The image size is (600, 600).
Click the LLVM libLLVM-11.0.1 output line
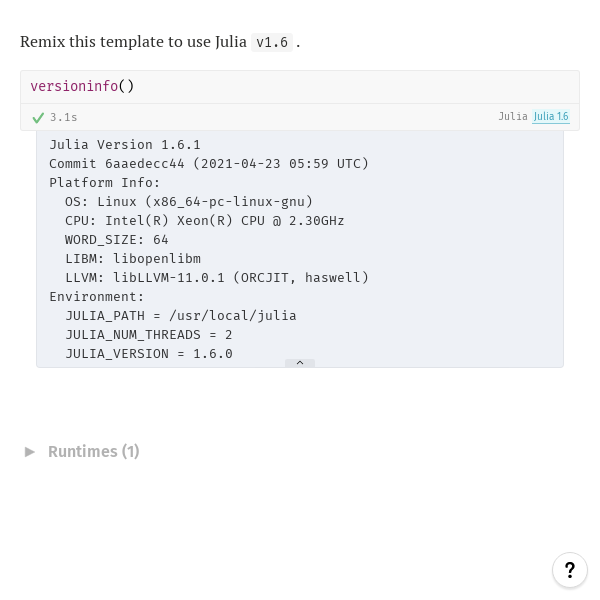pos(217,277)
